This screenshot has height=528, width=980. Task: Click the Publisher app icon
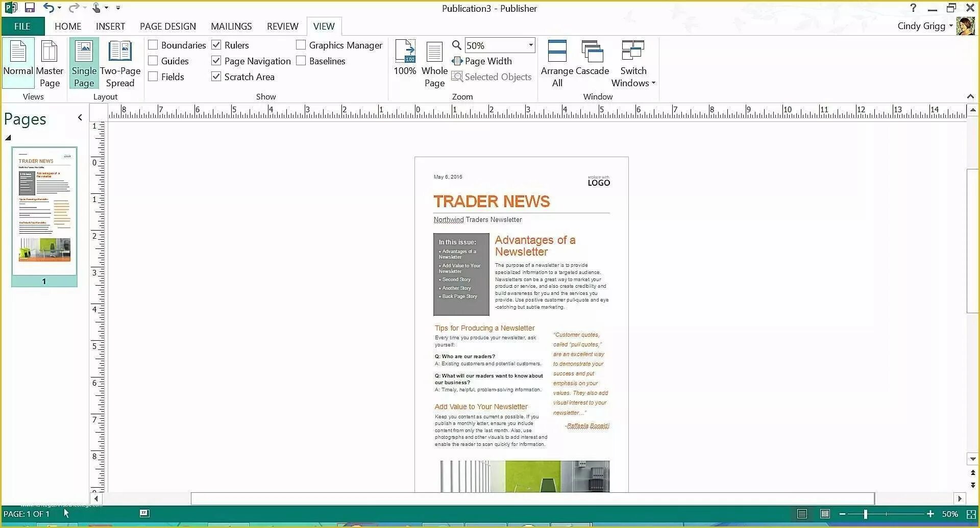click(x=11, y=8)
